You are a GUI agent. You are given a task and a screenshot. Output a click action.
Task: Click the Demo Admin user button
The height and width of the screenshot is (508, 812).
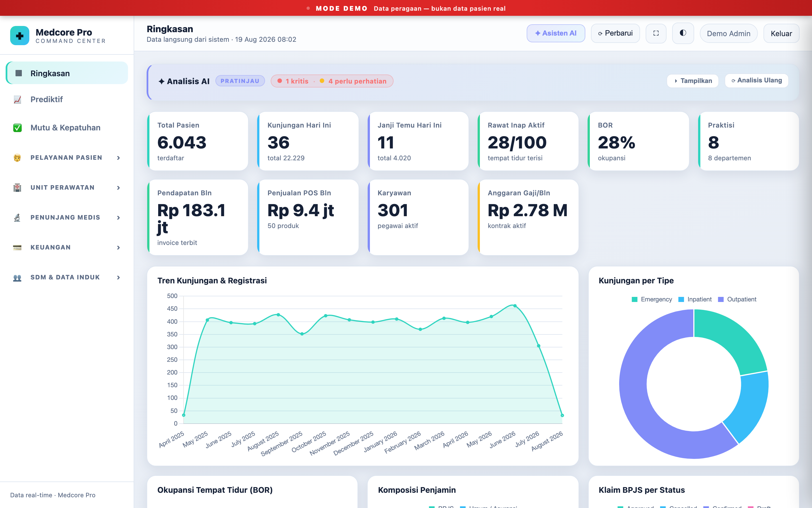[x=729, y=33]
